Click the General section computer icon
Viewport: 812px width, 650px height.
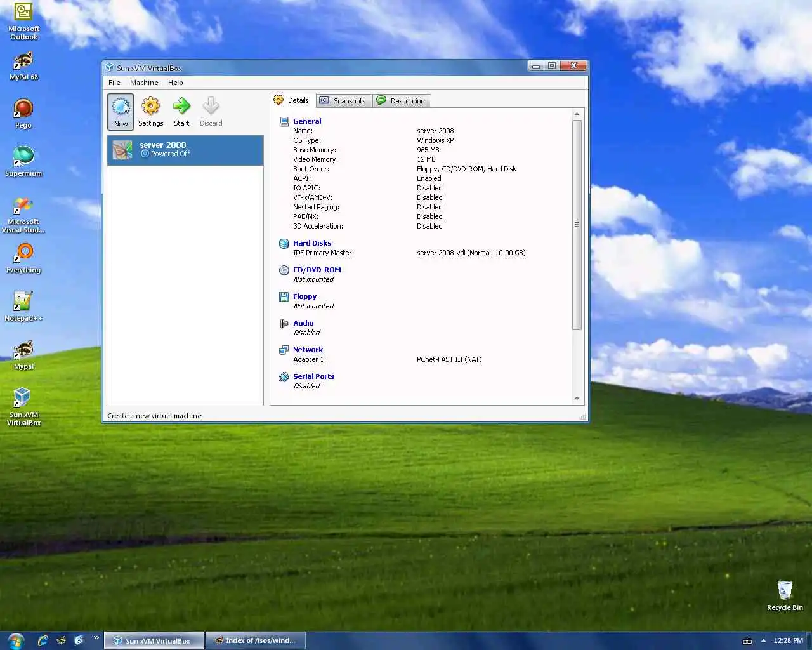284,121
